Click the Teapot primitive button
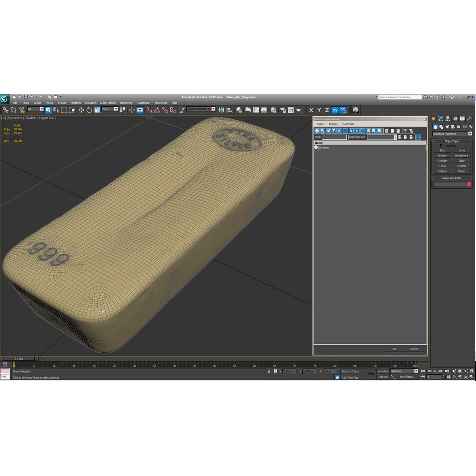 tap(442, 171)
